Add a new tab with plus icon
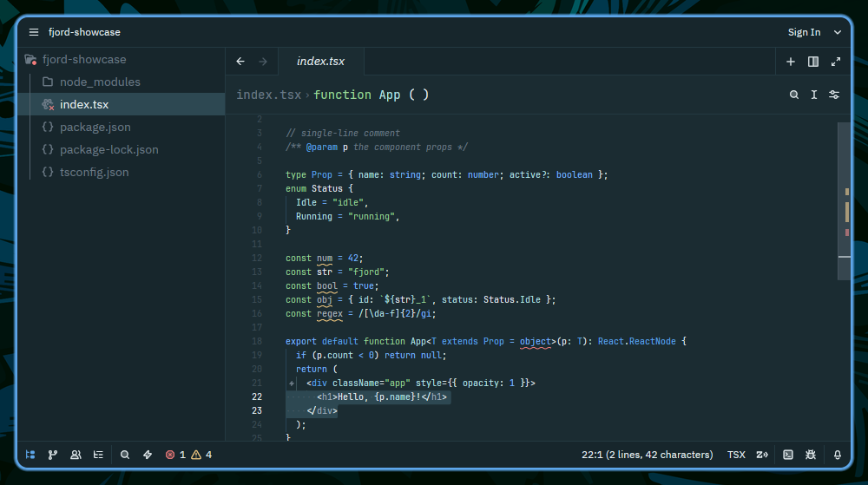868x485 pixels. [791, 62]
